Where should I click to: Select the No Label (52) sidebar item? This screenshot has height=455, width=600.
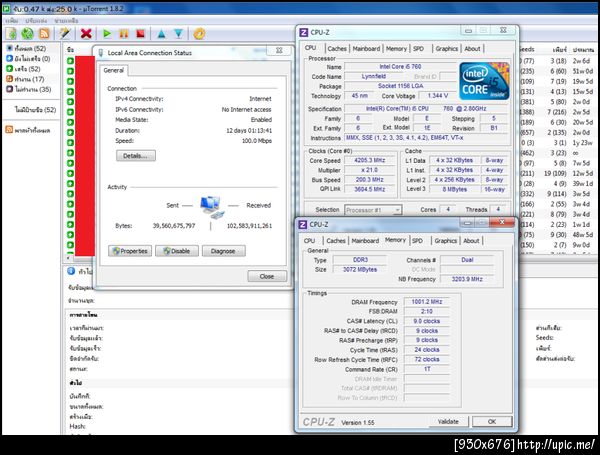[35, 110]
